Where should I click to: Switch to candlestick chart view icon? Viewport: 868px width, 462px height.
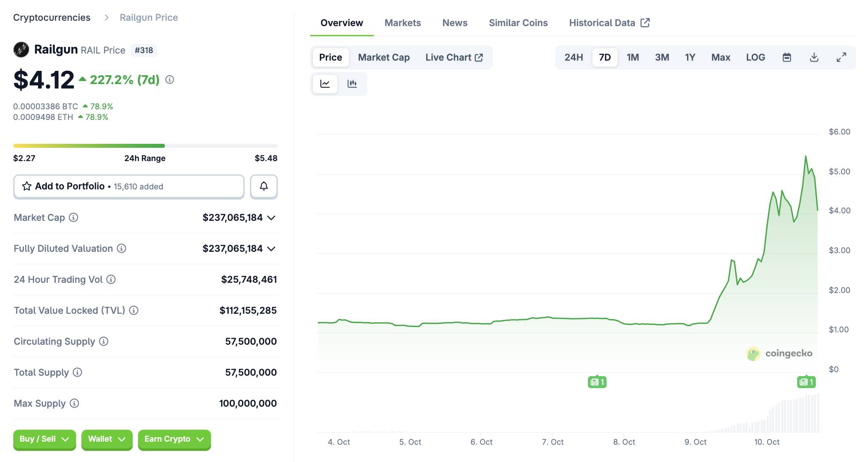coord(352,84)
